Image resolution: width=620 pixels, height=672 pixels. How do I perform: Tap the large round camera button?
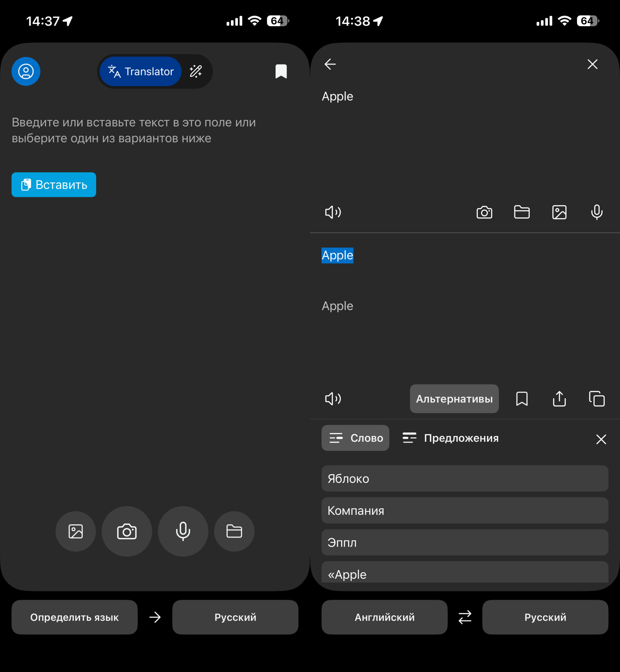point(127,531)
